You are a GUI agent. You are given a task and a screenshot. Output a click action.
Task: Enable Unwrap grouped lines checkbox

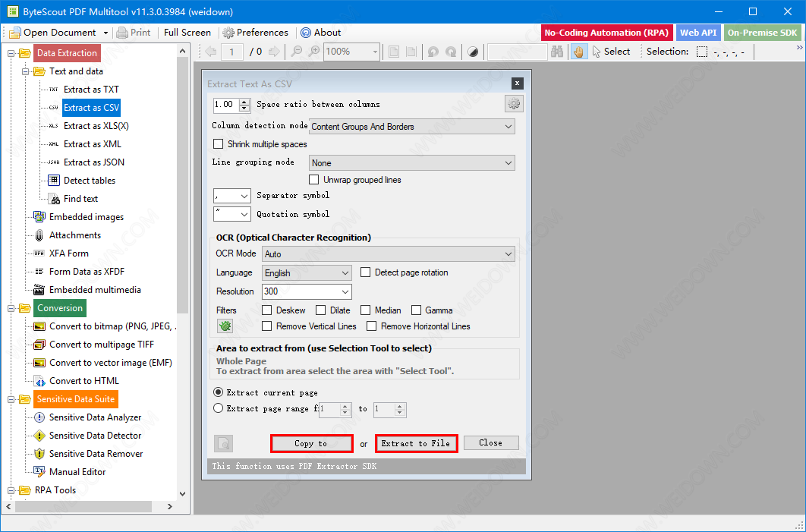(313, 179)
